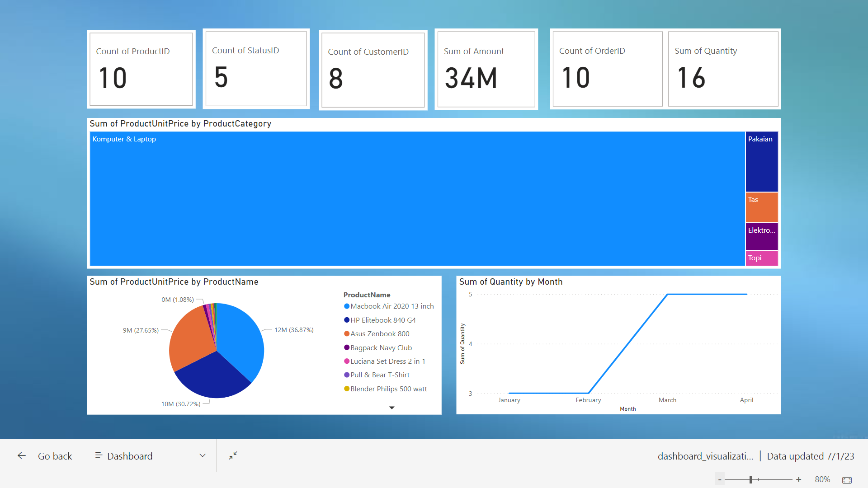The width and height of the screenshot is (868, 488).
Task: Click the 80% zoom level text
Action: coord(822,480)
